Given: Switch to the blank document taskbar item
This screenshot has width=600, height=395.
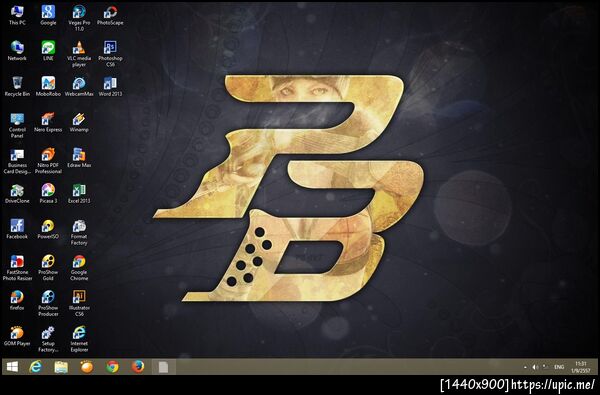Looking at the screenshot, I should point(163,367).
